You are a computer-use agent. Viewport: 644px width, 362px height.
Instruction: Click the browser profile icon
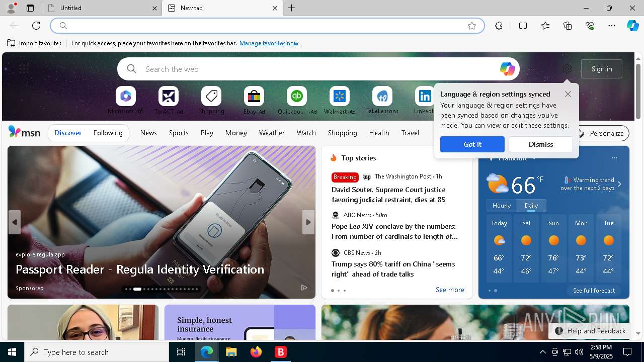coord(11,8)
